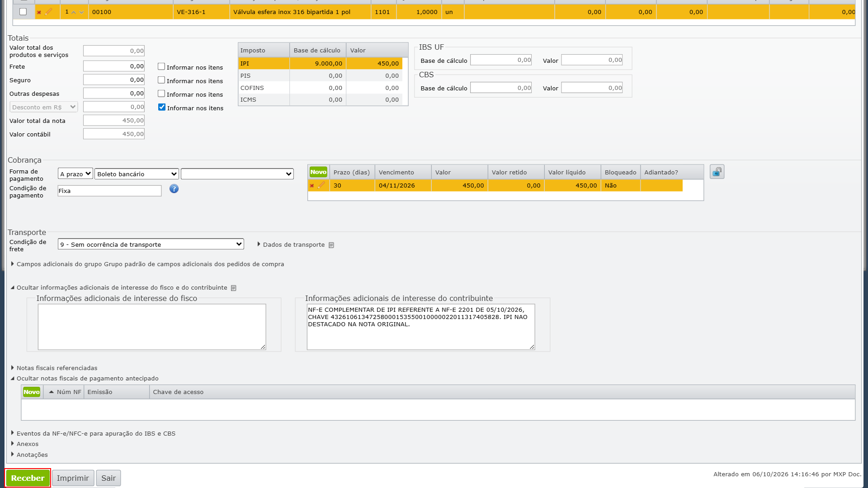Edit the 04/11/2026 installment with pencil
The width and height of the screenshot is (868, 488).
coord(321,185)
